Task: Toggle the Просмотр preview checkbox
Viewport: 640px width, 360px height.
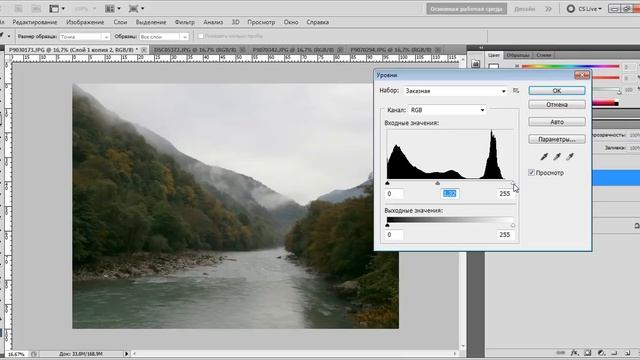Action: click(x=531, y=173)
